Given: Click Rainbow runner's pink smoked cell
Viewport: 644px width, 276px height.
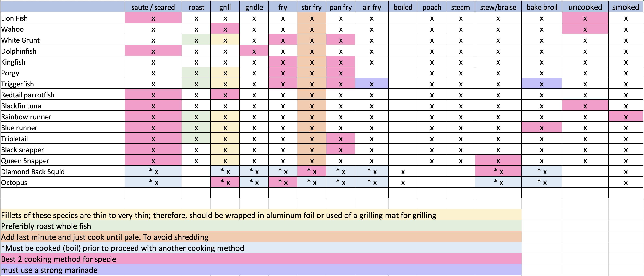Looking at the screenshot, I should click(625, 117).
